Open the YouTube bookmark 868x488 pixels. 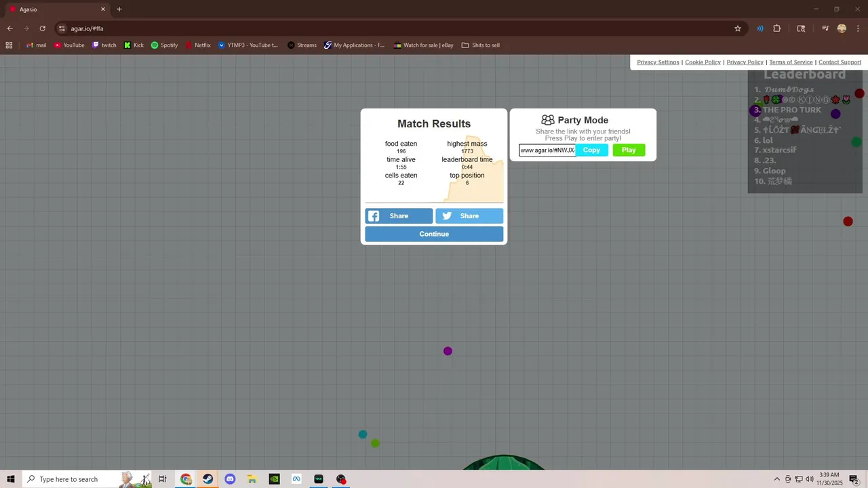point(69,45)
